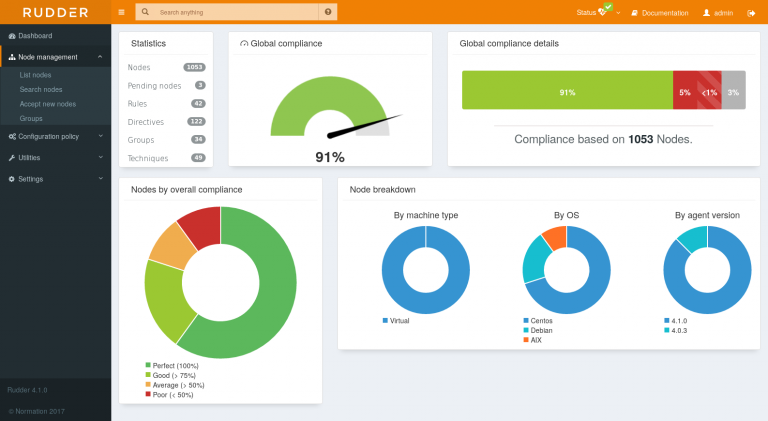Click the green 91% compliance bar segment
The image size is (768, 421).
567,92
